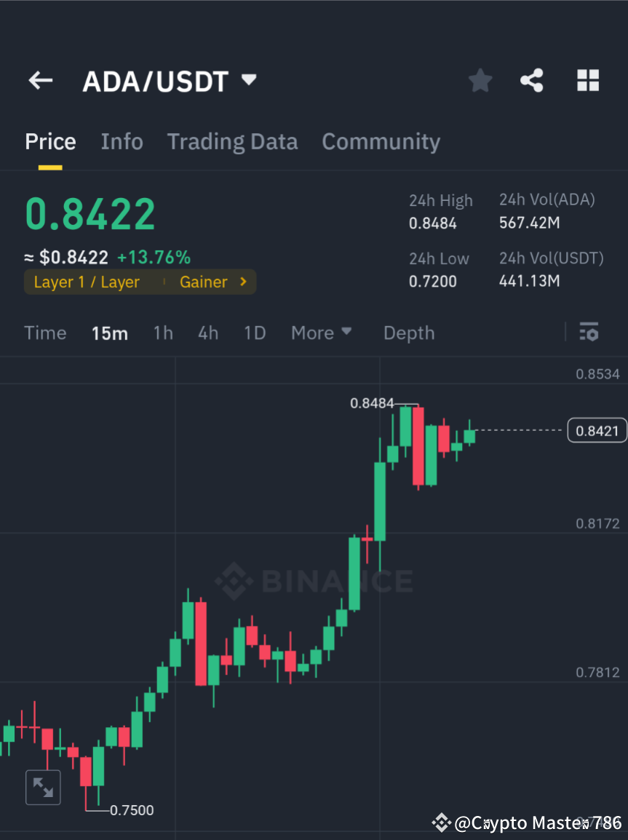Viewport: 628px width, 840px height.
Task: Open the grid layout icon top right
Action: (x=588, y=80)
